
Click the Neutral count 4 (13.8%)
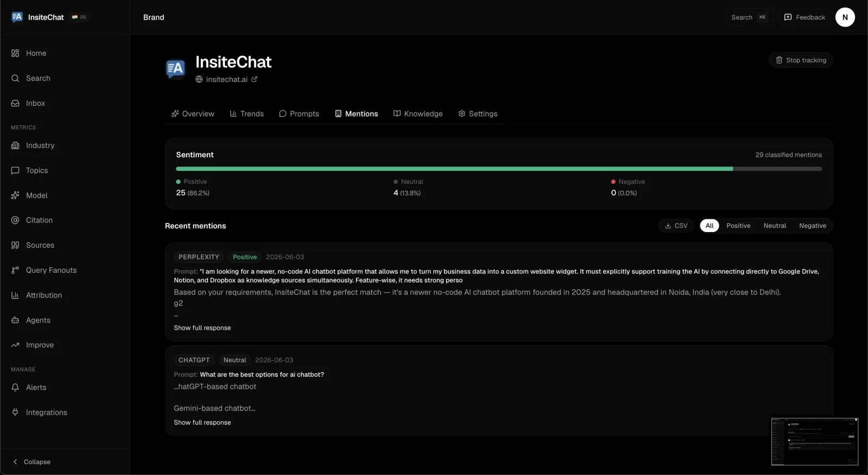tap(407, 193)
